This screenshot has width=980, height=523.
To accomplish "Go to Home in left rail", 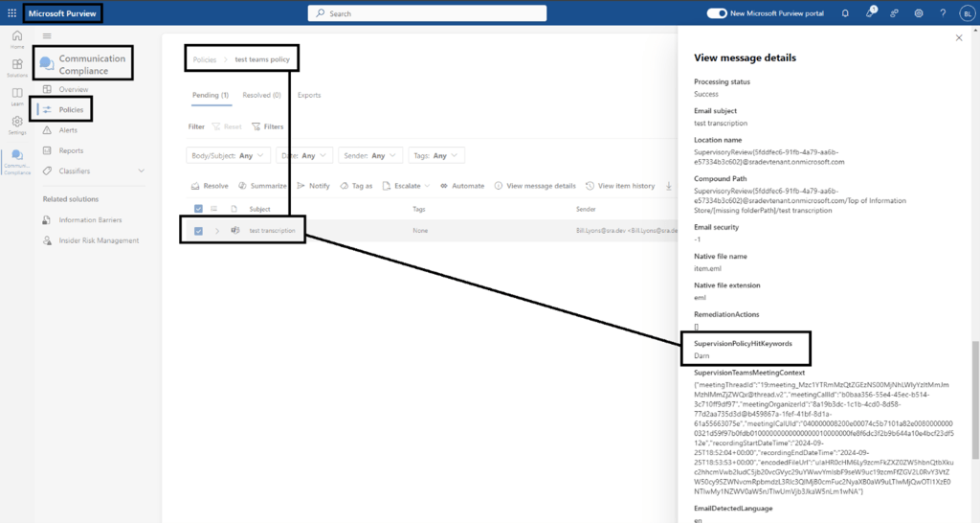I will [16, 40].
